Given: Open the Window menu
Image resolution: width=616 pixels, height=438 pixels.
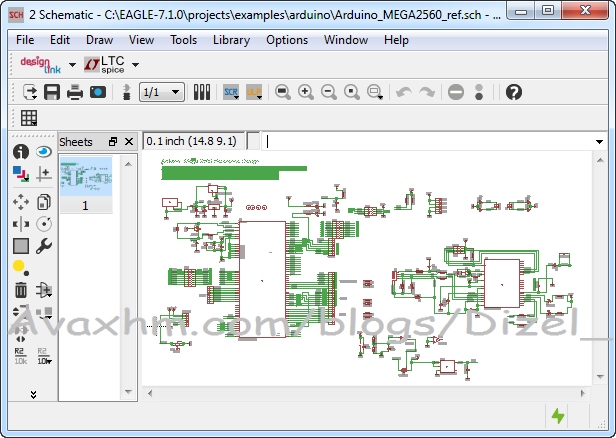Looking at the screenshot, I should coord(346,40).
